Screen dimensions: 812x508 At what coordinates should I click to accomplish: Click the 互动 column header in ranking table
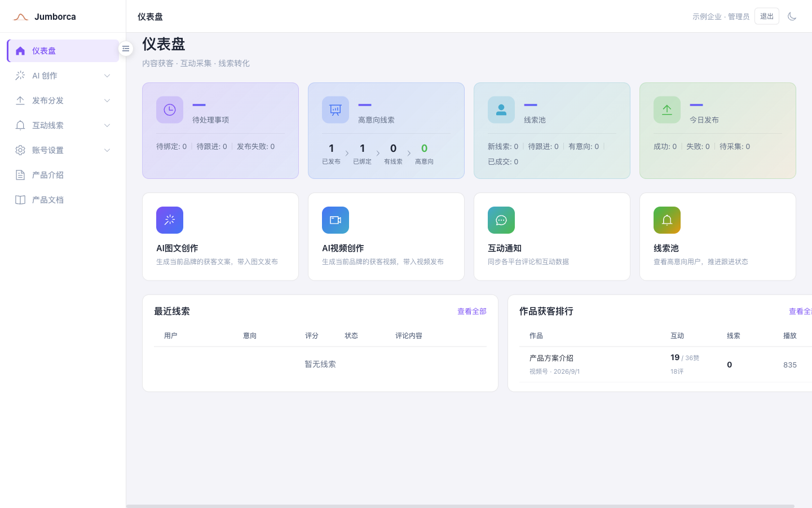[677, 336]
